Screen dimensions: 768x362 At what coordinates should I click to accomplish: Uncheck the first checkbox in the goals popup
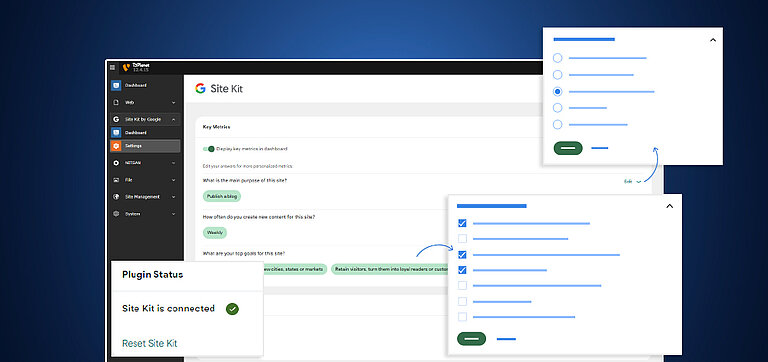pos(462,223)
